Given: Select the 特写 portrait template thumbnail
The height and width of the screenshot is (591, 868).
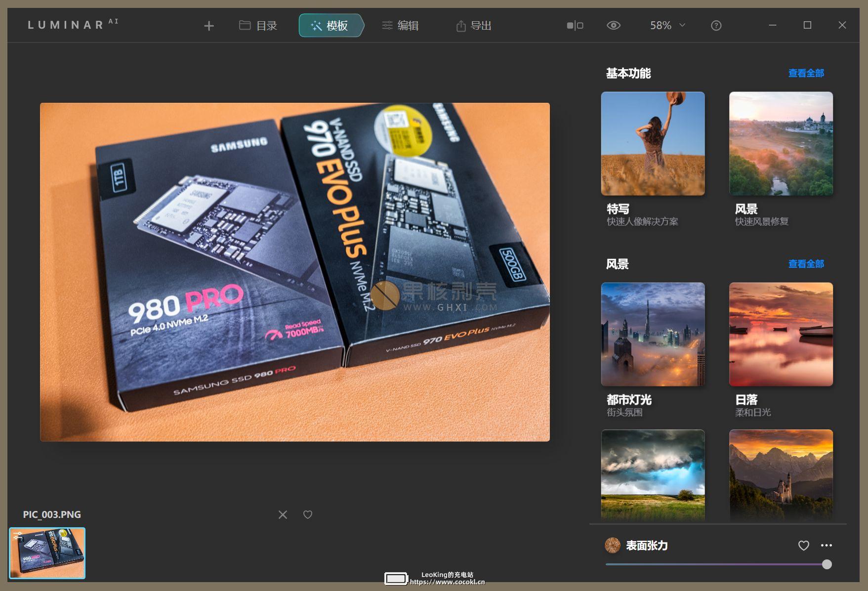Looking at the screenshot, I should [x=653, y=143].
